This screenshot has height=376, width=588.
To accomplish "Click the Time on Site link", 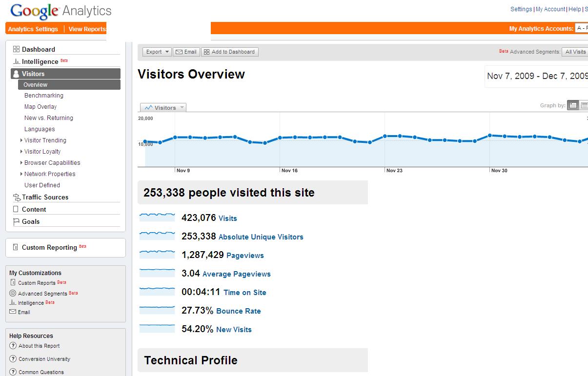I will 245,293.
